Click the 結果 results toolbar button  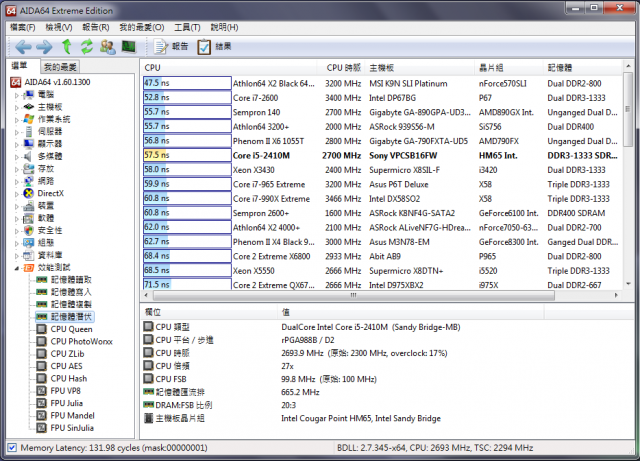214,47
